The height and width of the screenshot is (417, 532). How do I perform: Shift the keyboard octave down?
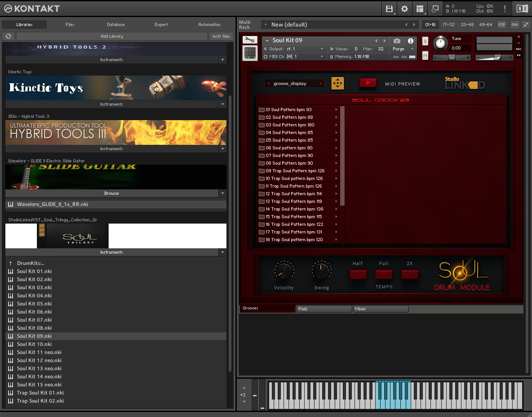click(x=244, y=402)
